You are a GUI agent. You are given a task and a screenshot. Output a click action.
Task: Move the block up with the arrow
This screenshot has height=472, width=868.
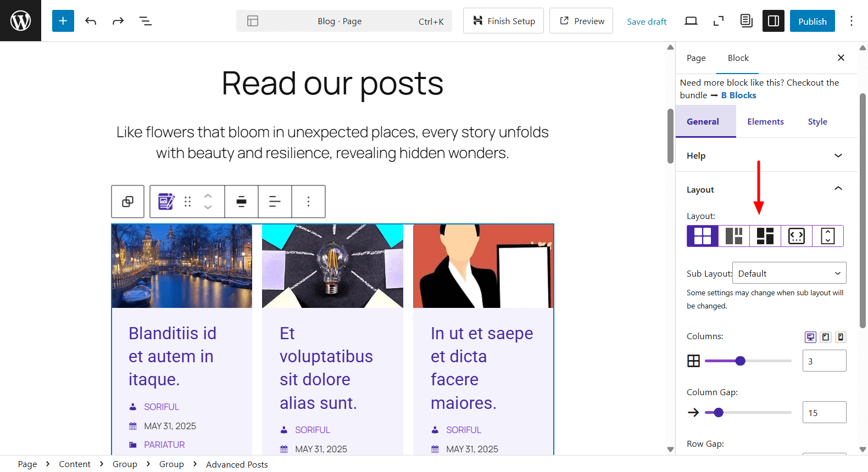208,195
